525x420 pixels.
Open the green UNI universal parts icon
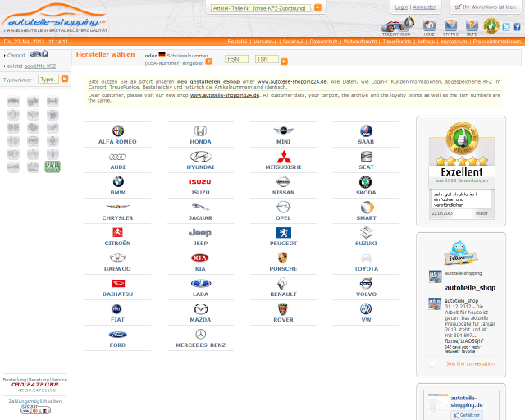tap(52, 167)
